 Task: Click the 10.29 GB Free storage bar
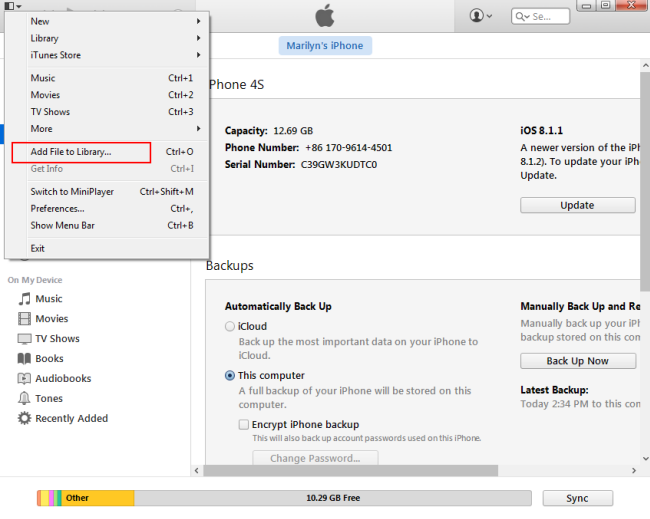click(x=333, y=498)
